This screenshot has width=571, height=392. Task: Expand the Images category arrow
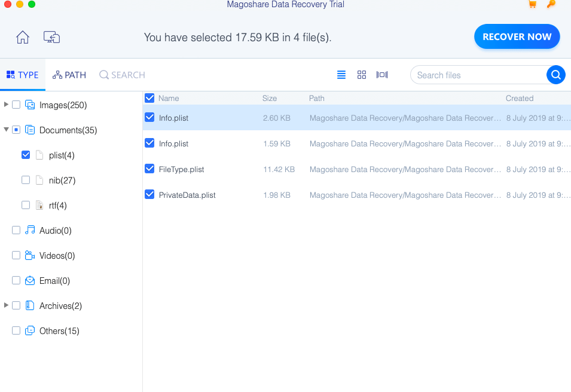pos(6,105)
